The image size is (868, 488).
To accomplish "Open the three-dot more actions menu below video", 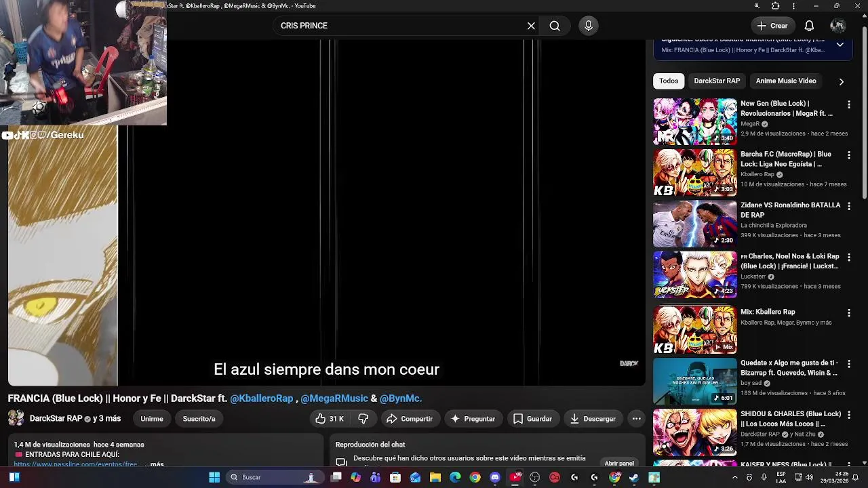I will tap(636, 419).
